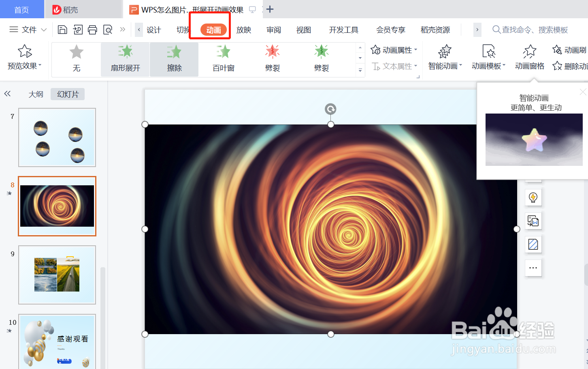Select the red 劈裂 exit effect

click(273, 59)
